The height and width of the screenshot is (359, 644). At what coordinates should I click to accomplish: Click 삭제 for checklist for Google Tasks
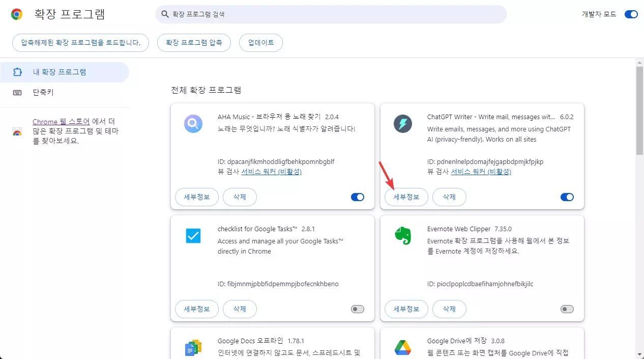tap(240, 309)
